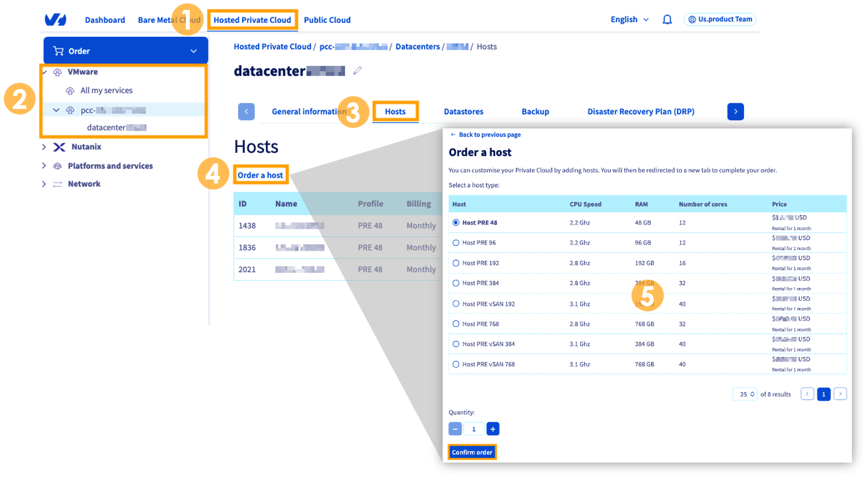Click the edit pencil beside datacenter name
Screen dimensions: 868x477
pyautogui.click(x=358, y=70)
